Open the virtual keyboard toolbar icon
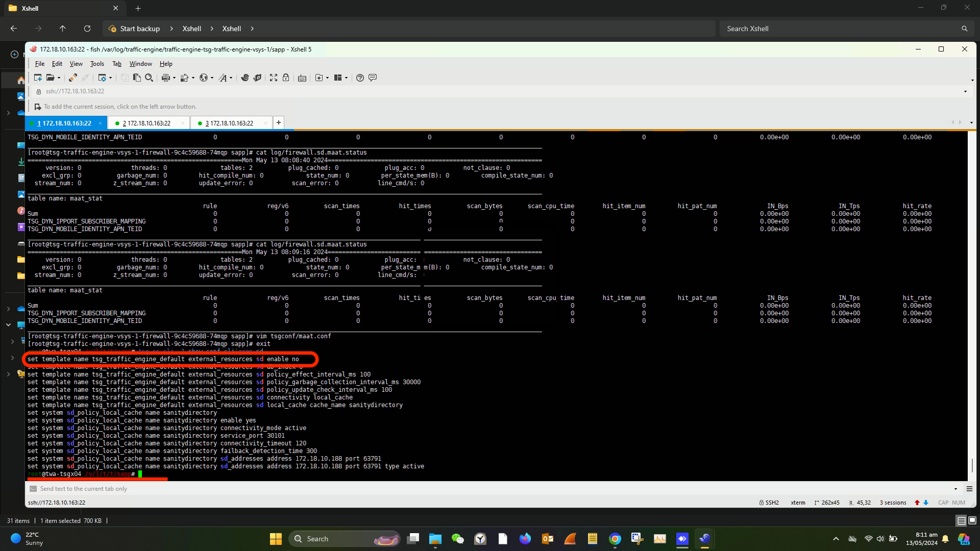The height and width of the screenshot is (551, 980). pyautogui.click(x=302, y=78)
